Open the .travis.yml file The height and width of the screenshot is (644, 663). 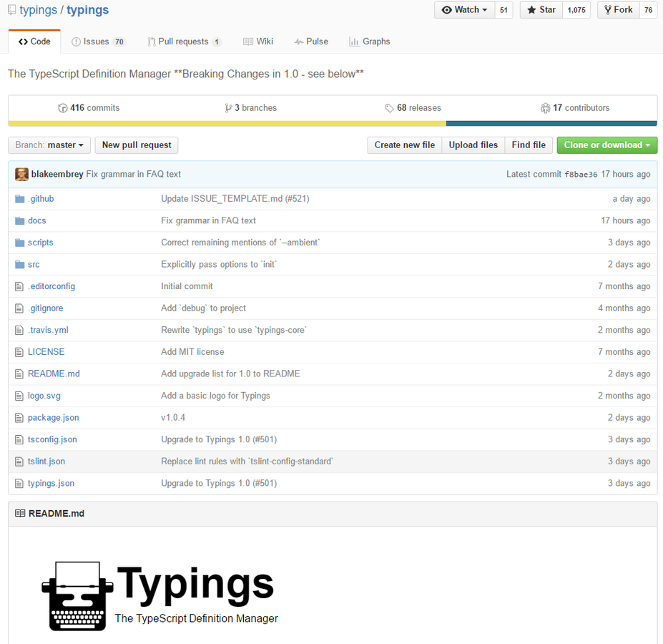pos(48,330)
